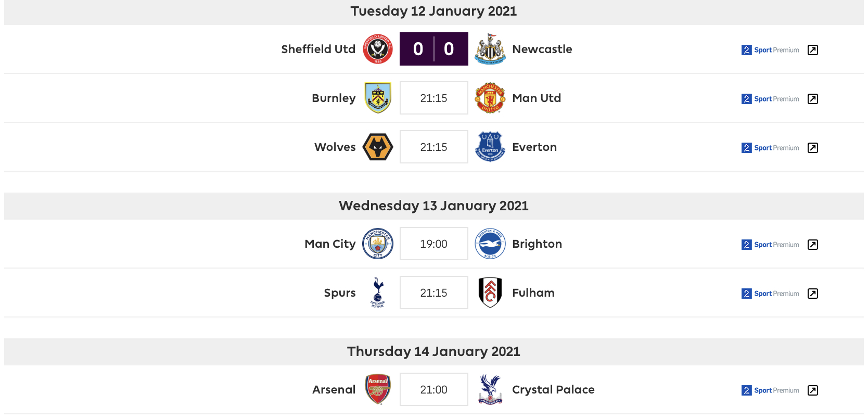
Task: Click Sport Premium broadcaster for Spurs match
Action: tap(770, 294)
